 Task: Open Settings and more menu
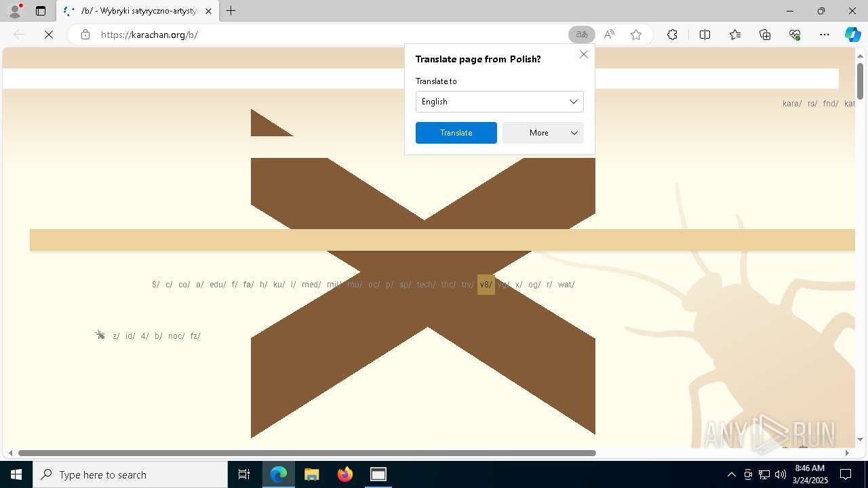[825, 35]
